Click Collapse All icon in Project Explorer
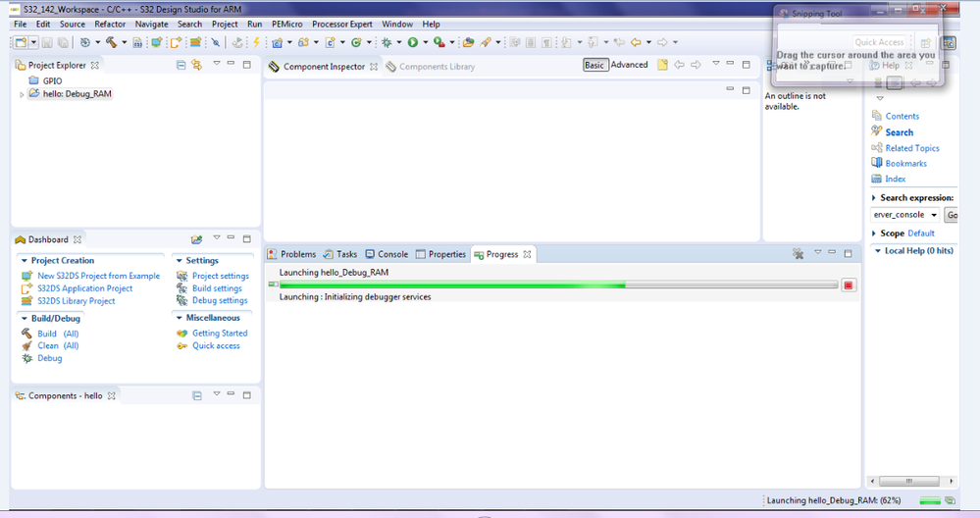Screen dimensions: 980x518 coord(181,65)
